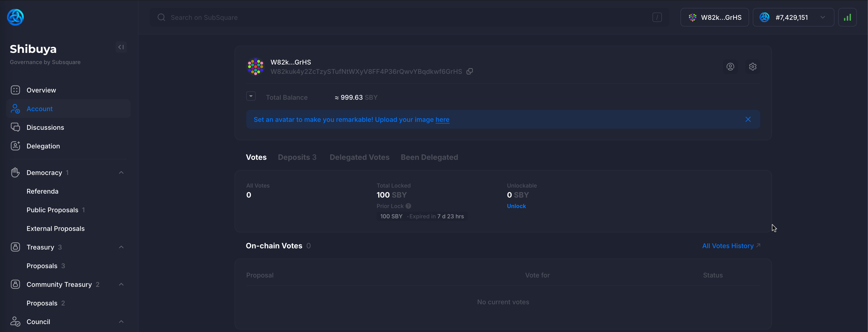This screenshot has height=332, width=868.
Task: Open the block height #7,429,151 dropdown
Action: click(823, 17)
